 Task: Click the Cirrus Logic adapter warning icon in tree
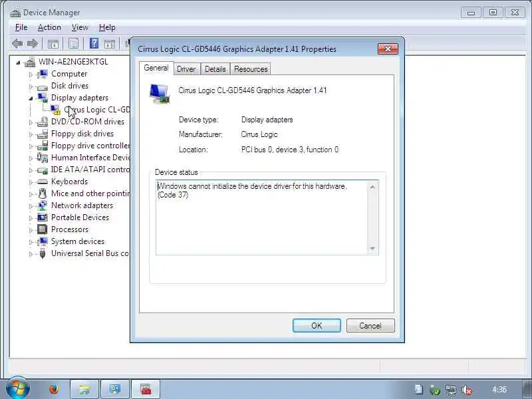pyautogui.click(x=55, y=110)
